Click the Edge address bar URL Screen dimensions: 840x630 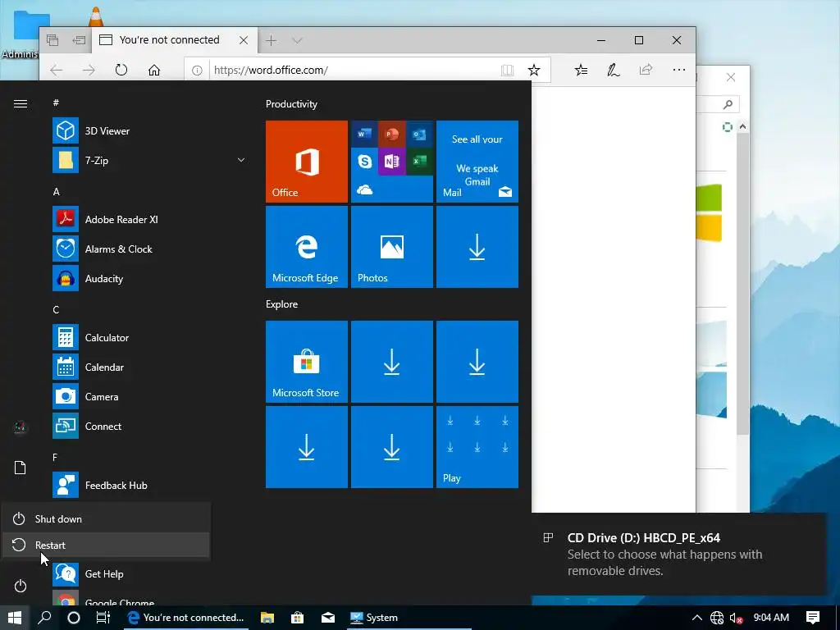271,71
